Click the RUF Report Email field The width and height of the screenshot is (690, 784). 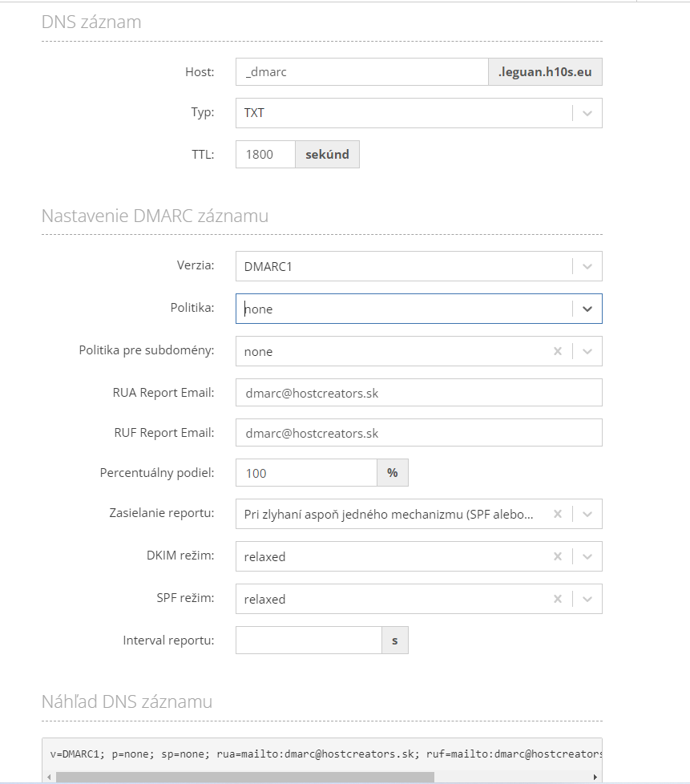point(419,433)
